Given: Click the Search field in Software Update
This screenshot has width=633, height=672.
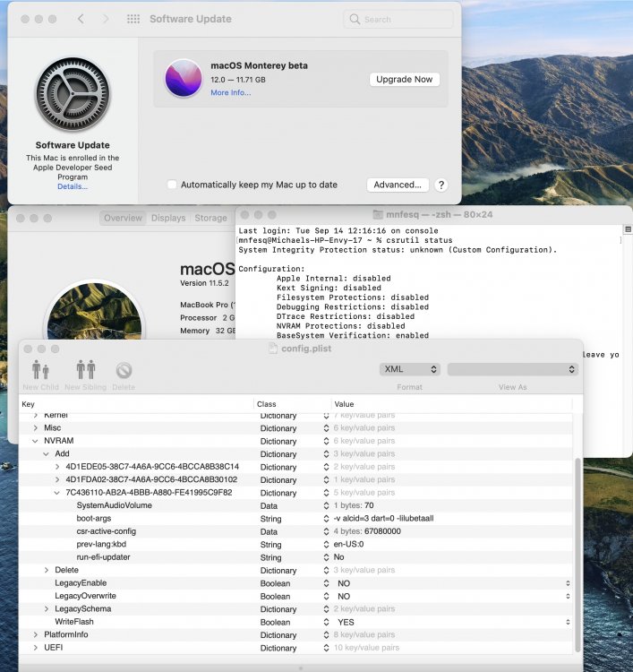Looking at the screenshot, I should (x=398, y=19).
